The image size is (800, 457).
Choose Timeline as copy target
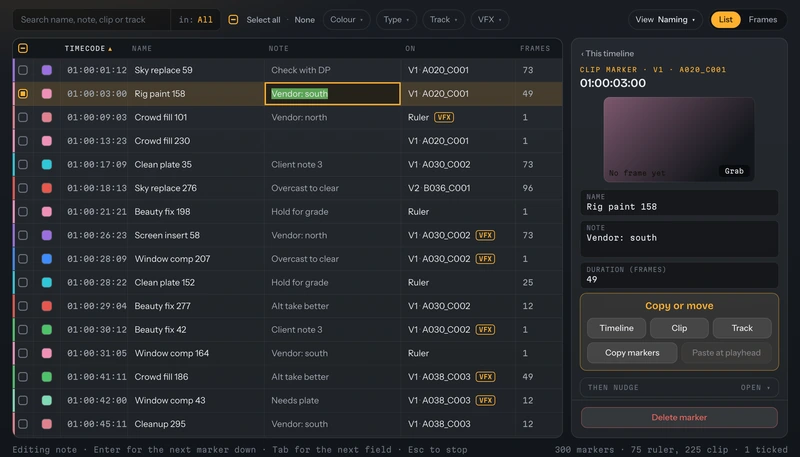616,328
